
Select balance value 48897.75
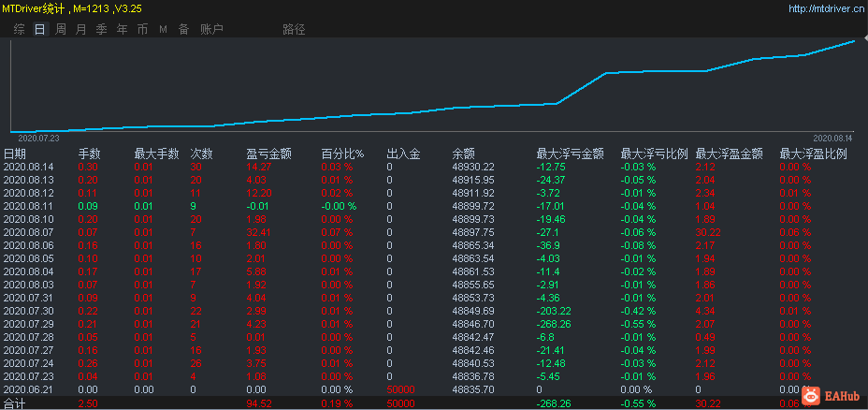[473, 232]
